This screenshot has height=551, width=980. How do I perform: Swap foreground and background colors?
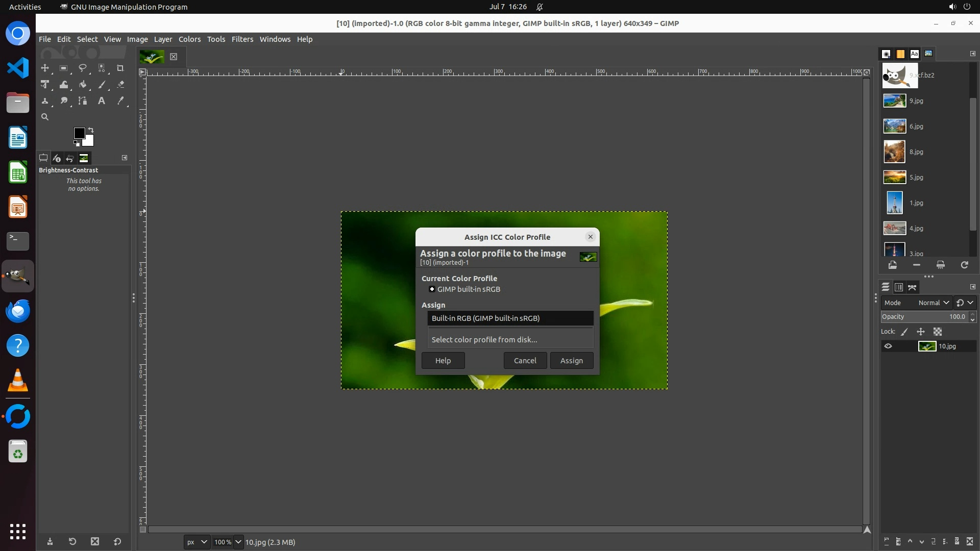click(x=91, y=130)
